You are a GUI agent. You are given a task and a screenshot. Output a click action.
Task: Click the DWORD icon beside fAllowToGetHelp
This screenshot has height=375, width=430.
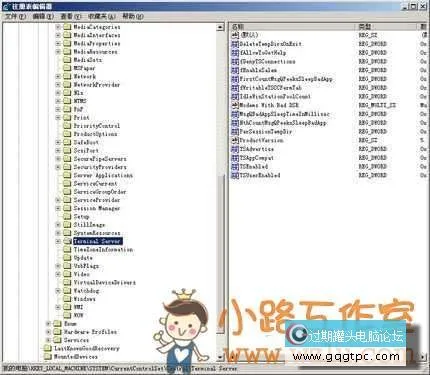[235, 52]
